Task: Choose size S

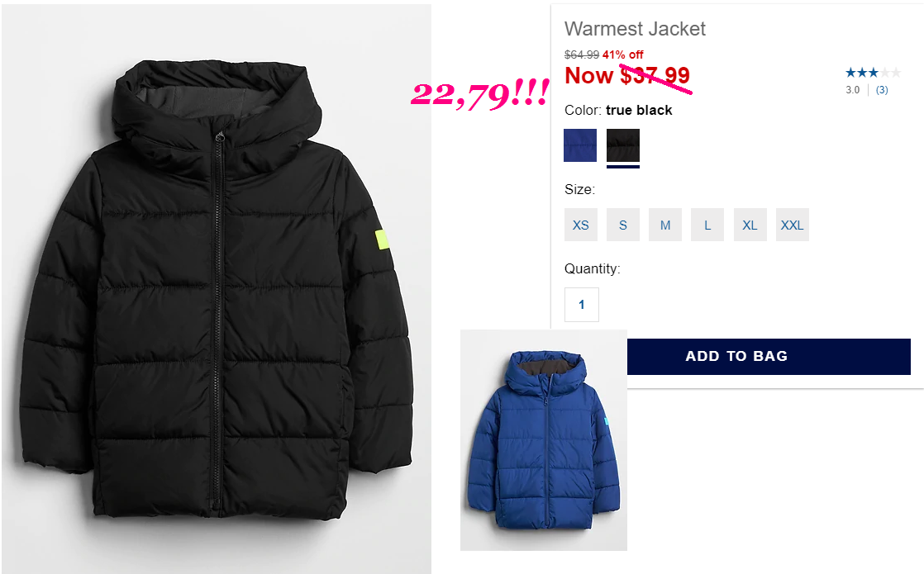Action: (623, 225)
